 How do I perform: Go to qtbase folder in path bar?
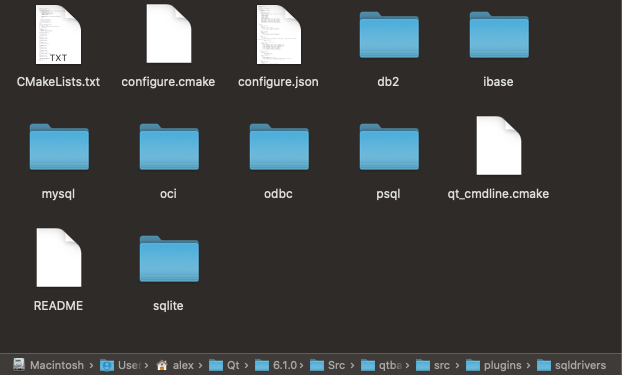(381, 365)
